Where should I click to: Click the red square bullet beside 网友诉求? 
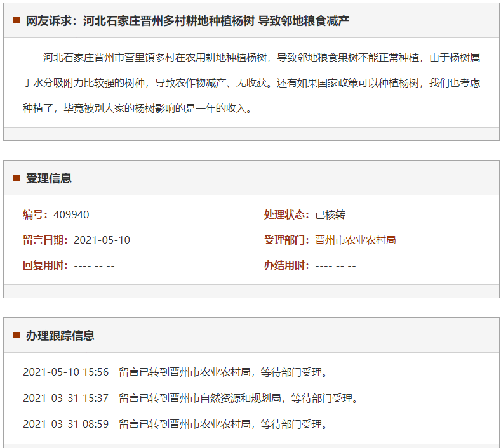[x=17, y=20]
